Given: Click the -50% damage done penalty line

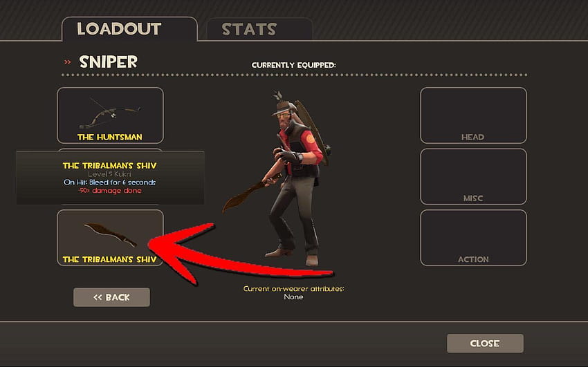Looking at the screenshot, I should [x=110, y=191].
